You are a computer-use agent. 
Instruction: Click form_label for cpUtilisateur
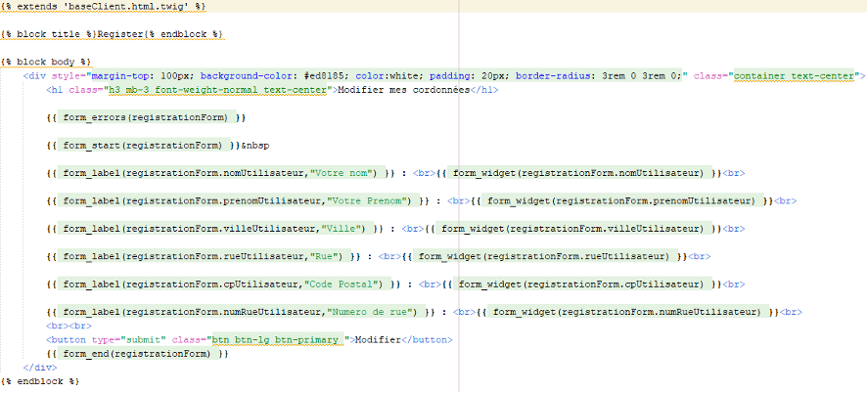[x=224, y=284]
